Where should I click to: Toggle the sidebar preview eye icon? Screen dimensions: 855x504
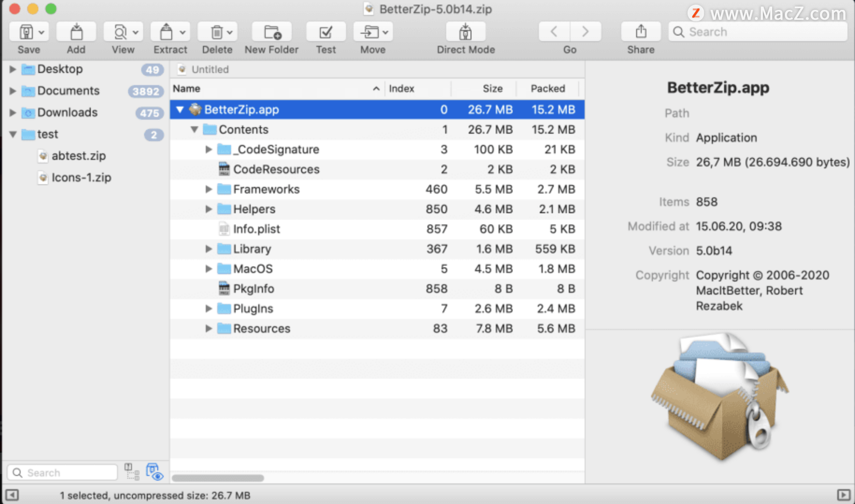(154, 472)
